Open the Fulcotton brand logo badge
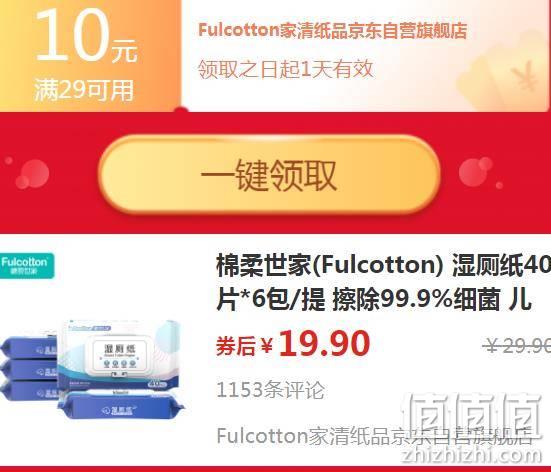 (x=27, y=266)
